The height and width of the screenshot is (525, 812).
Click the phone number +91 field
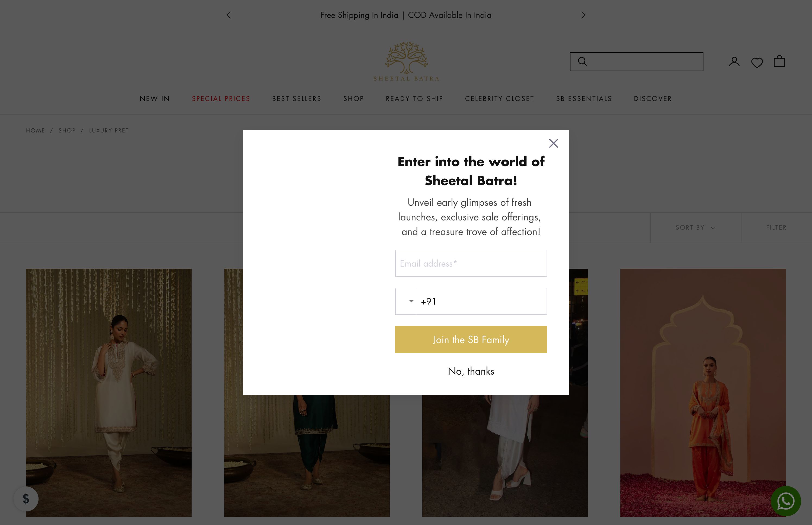coord(481,301)
